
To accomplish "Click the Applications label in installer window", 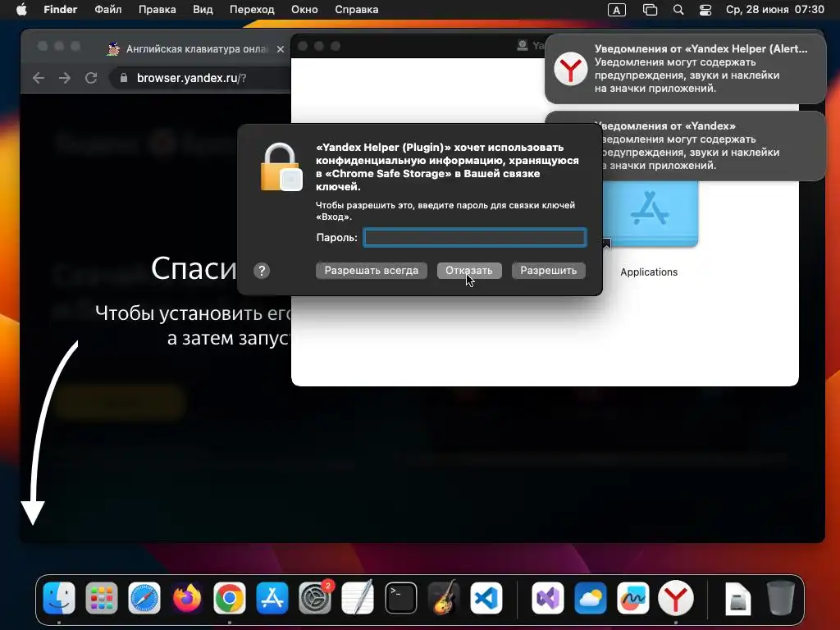I will tap(649, 272).
